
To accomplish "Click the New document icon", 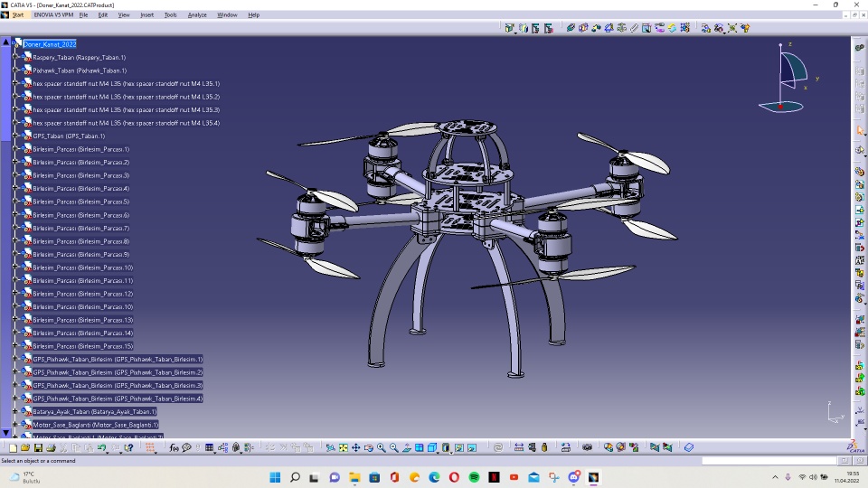I will pyautogui.click(x=13, y=447).
